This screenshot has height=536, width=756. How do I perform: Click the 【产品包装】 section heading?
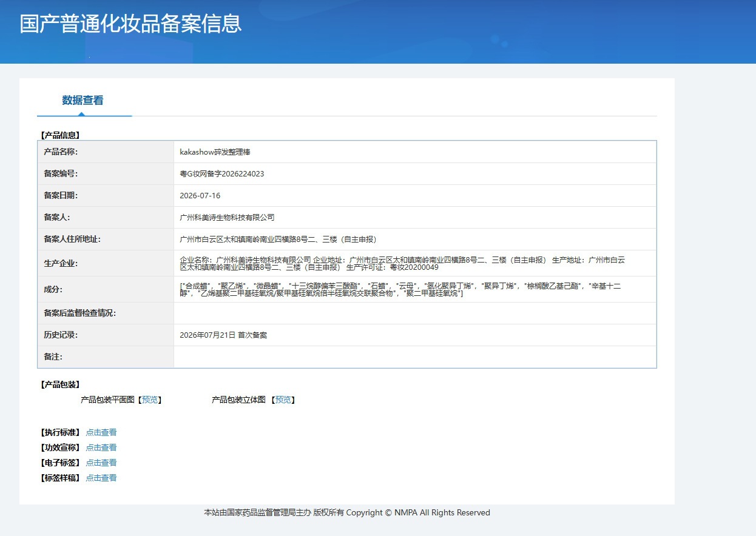[x=60, y=384]
